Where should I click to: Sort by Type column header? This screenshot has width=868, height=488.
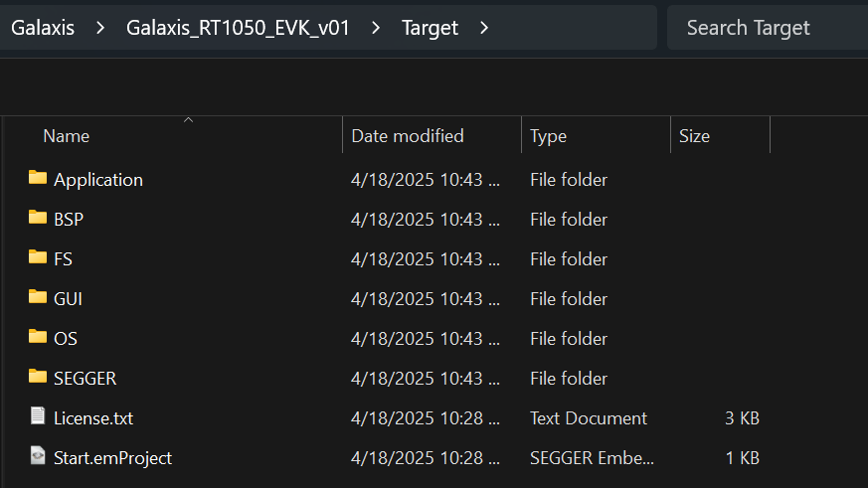coord(596,135)
